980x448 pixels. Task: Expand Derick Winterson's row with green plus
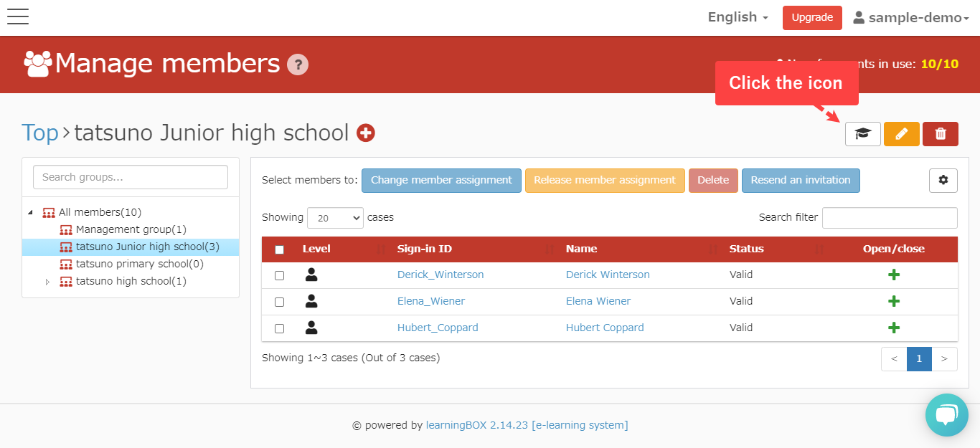893,275
